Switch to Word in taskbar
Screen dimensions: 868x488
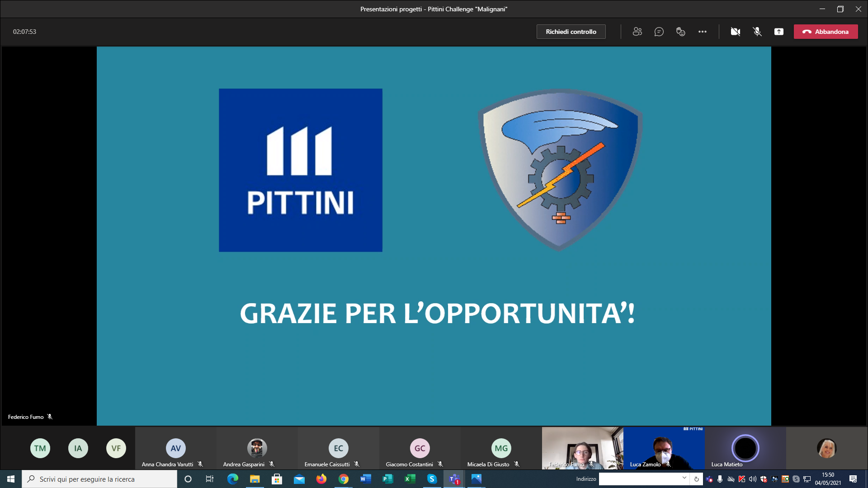coord(366,479)
